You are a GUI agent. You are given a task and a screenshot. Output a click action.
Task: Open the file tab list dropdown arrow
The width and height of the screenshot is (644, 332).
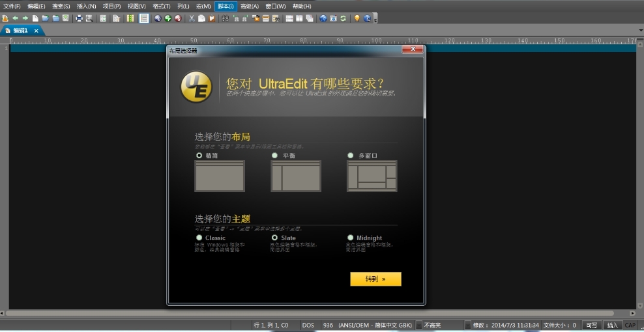click(641, 31)
